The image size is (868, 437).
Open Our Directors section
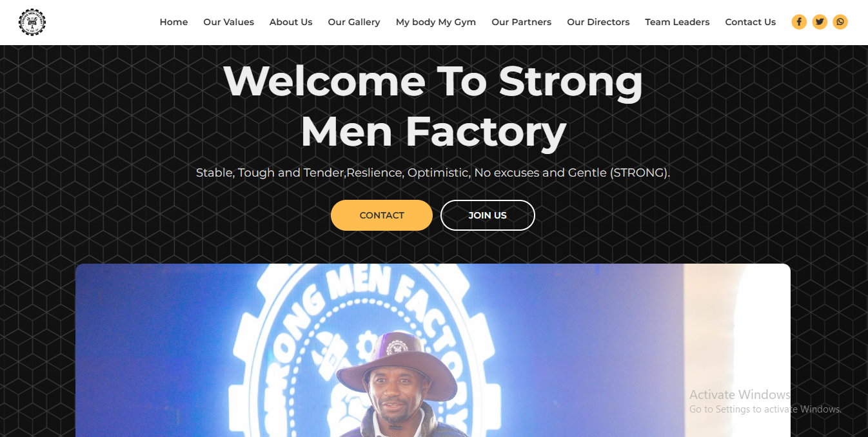click(x=598, y=22)
